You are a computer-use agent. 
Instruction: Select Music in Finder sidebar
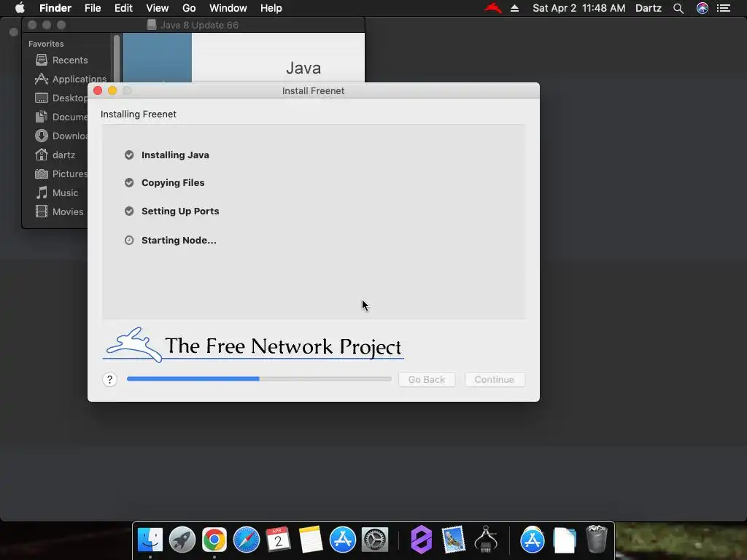click(57, 192)
